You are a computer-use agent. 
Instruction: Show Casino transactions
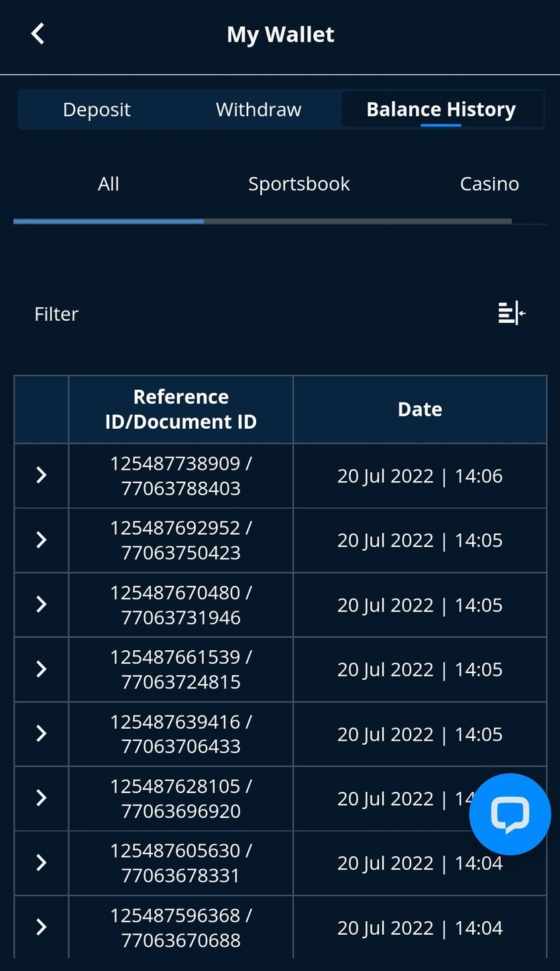(490, 184)
